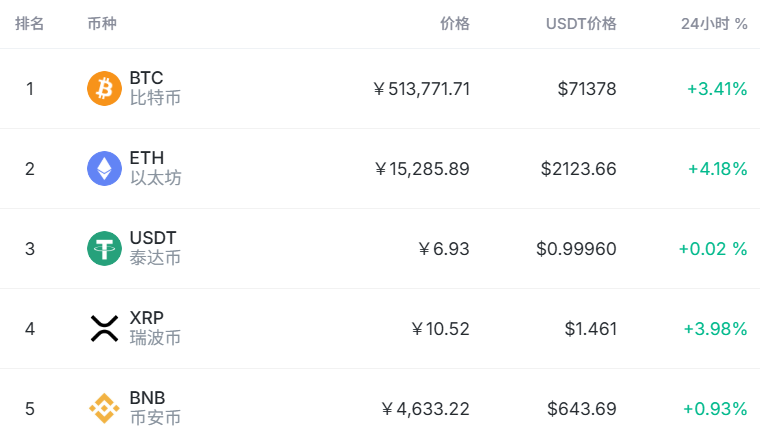The width and height of the screenshot is (760, 448).
Task: Click ETH USDT price $2123.66
Action: (x=579, y=169)
